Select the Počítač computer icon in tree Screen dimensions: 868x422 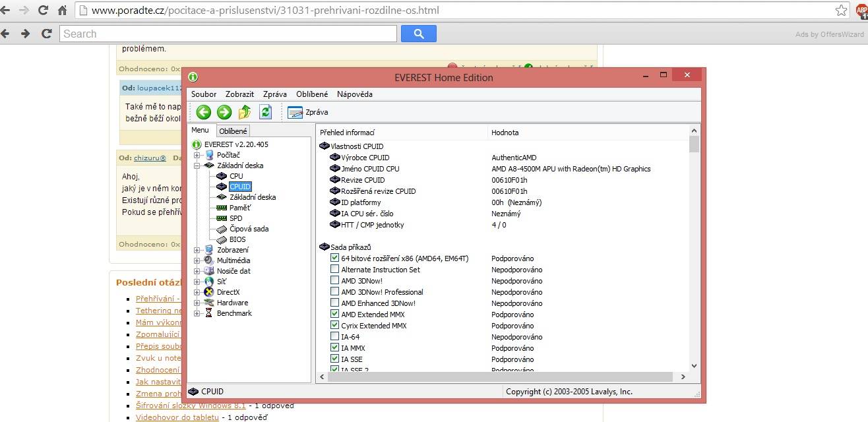[209, 155]
